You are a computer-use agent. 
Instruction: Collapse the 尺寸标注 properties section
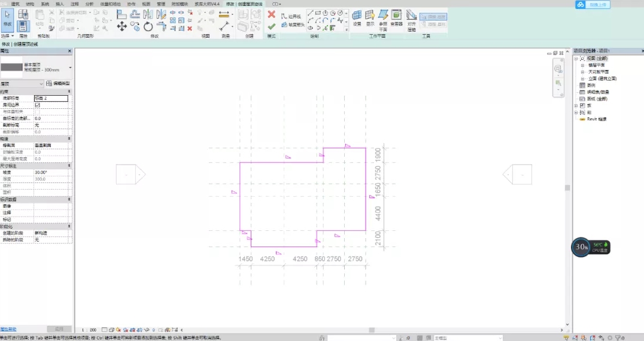pyautogui.click(x=69, y=165)
